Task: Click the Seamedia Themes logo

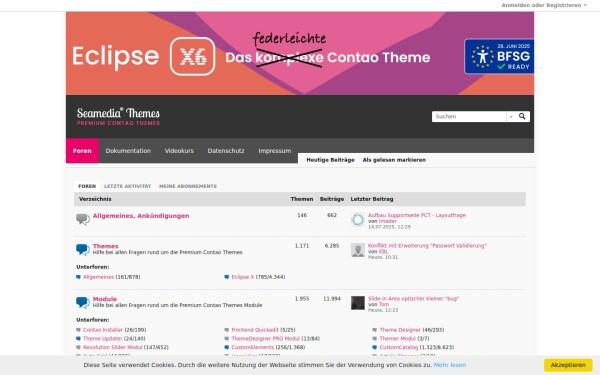Action: coord(118,117)
